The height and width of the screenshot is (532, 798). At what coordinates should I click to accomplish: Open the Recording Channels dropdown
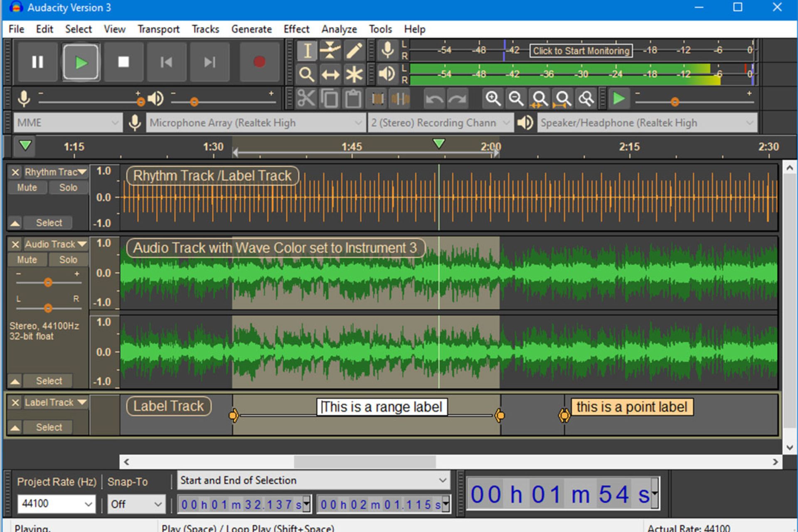click(441, 123)
